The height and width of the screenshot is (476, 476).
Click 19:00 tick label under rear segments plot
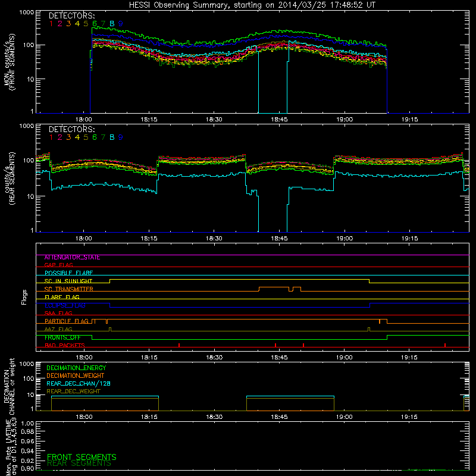(345, 239)
